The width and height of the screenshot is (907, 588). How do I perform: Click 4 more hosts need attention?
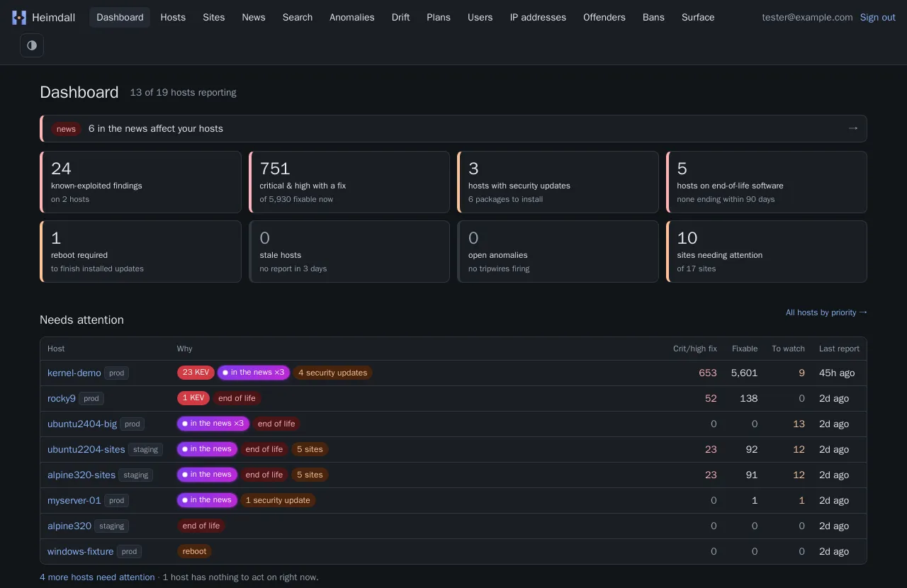click(97, 577)
